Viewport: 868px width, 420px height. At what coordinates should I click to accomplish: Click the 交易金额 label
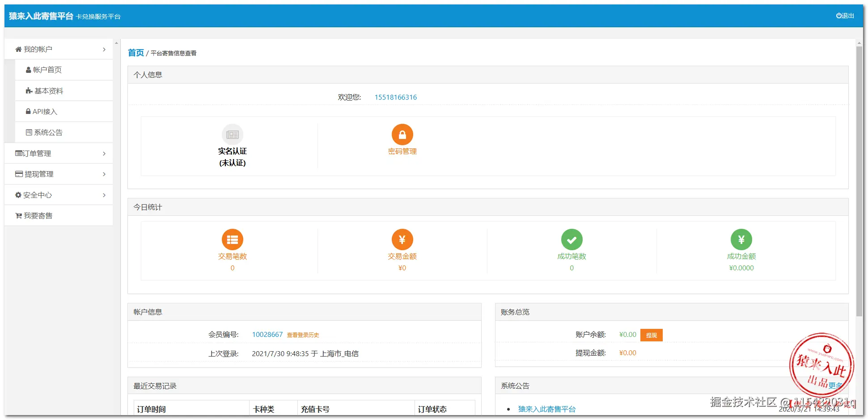[402, 256]
